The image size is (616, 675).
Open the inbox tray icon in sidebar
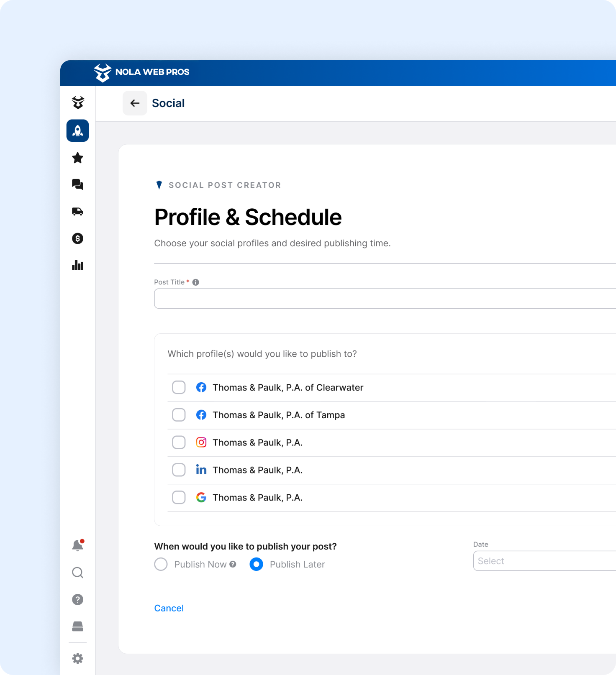[78, 626]
